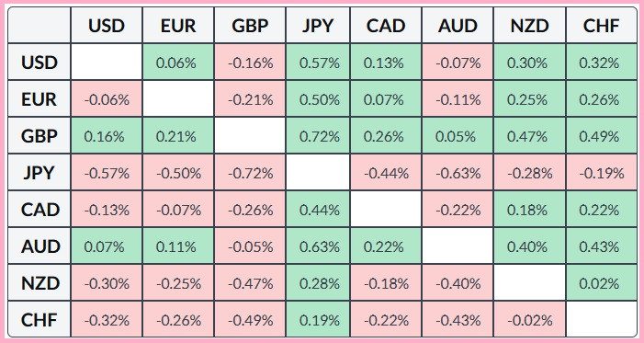Click the NZD row header
The image size is (644, 343).
[40, 283]
